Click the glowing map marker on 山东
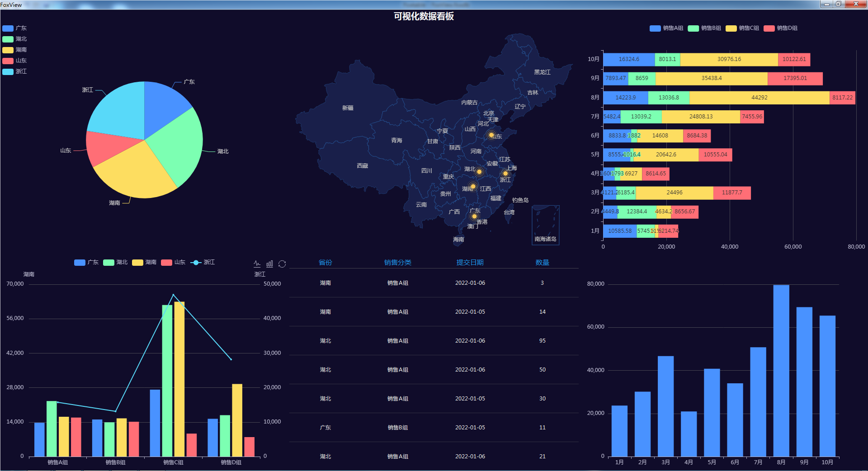 491,135
